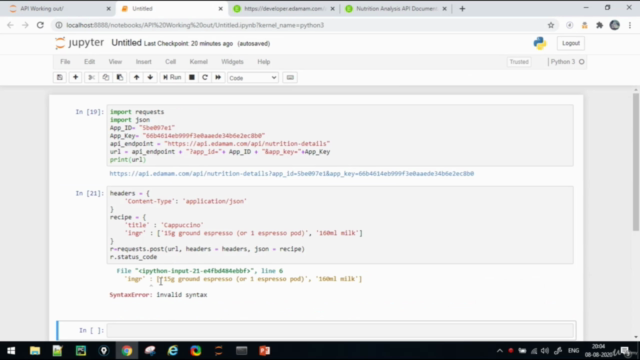Cut selected cells with the scissors icon

[x=91, y=78]
